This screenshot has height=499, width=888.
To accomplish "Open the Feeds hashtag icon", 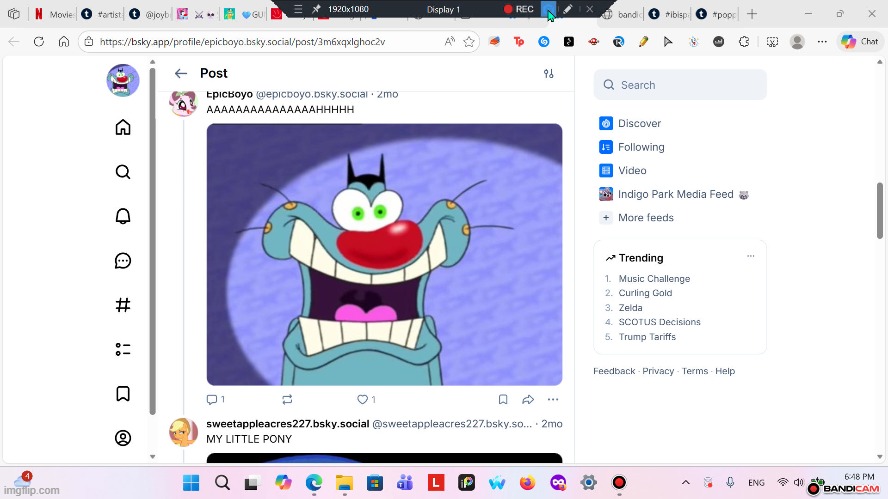I will [x=123, y=305].
